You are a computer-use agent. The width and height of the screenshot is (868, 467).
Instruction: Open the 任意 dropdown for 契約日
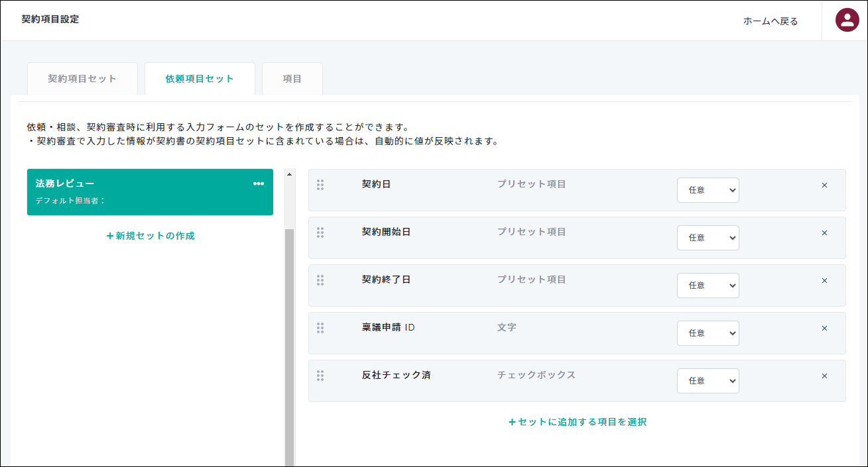(x=708, y=190)
